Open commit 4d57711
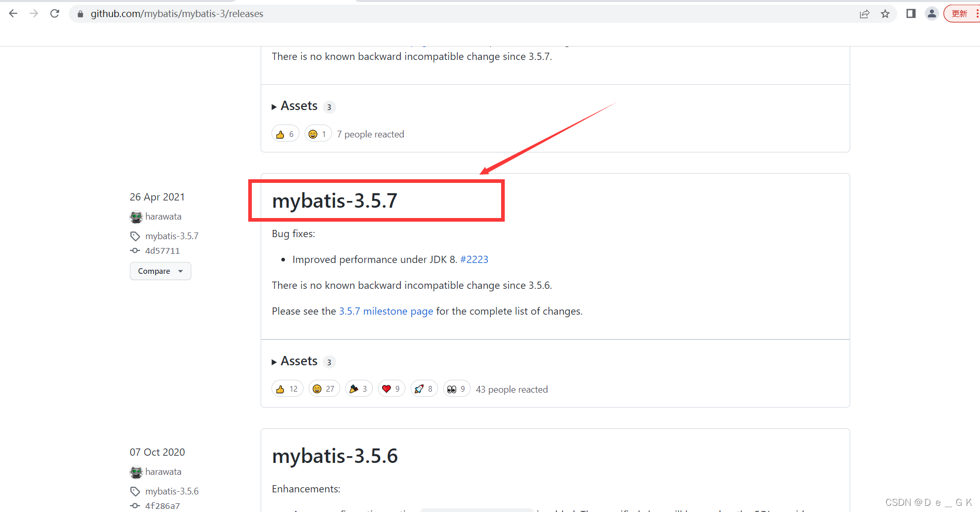Viewport: 980px width, 512px height. 162,251
